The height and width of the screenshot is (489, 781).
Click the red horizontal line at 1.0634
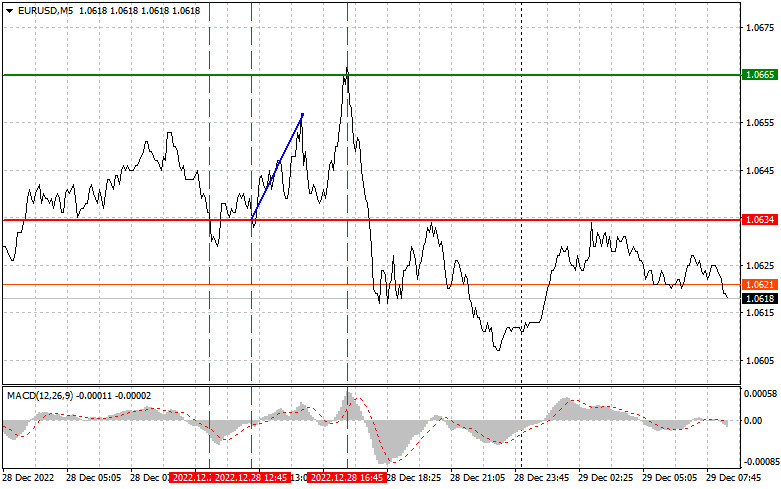pyautogui.click(x=372, y=219)
